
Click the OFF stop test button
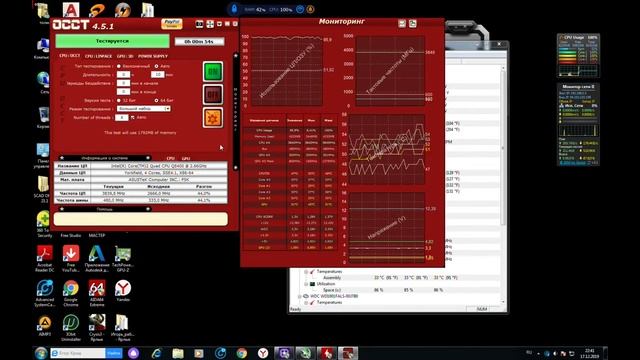(213, 95)
